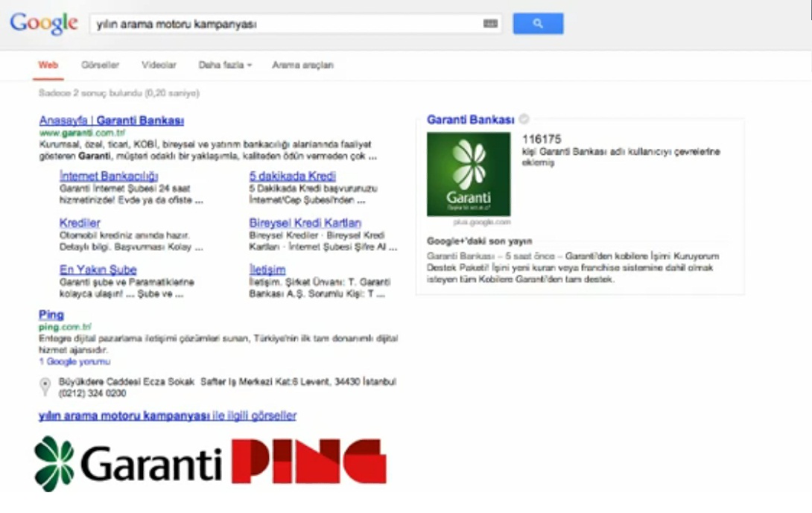Click the blue magnifying glass search icon
The height and width of the screenshot is (513, 812).
tap(538, 23)
